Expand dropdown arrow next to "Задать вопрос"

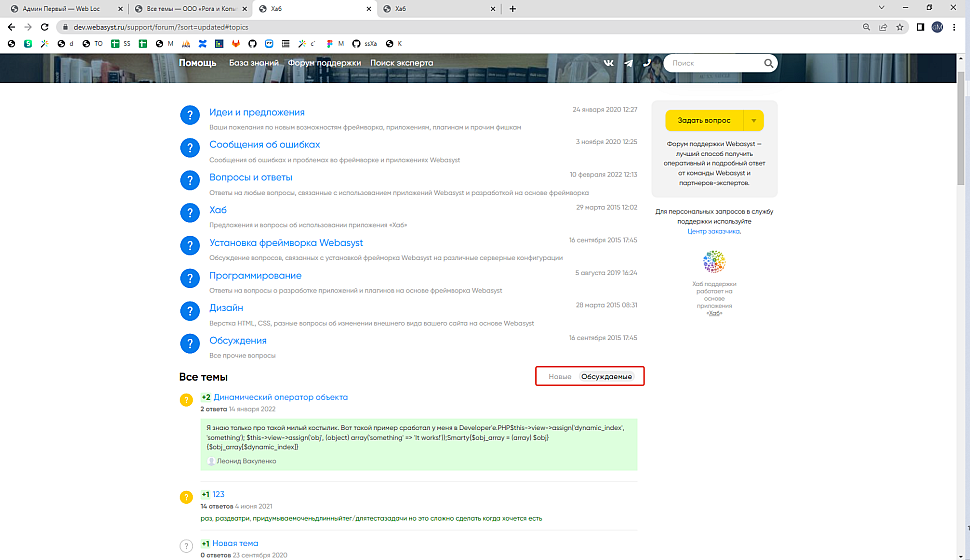753,120
